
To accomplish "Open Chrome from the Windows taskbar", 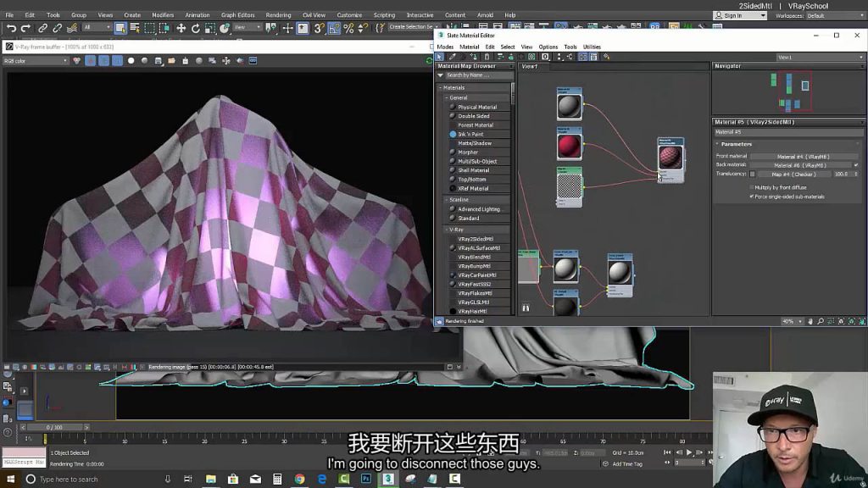I will (x=299, y=480).
